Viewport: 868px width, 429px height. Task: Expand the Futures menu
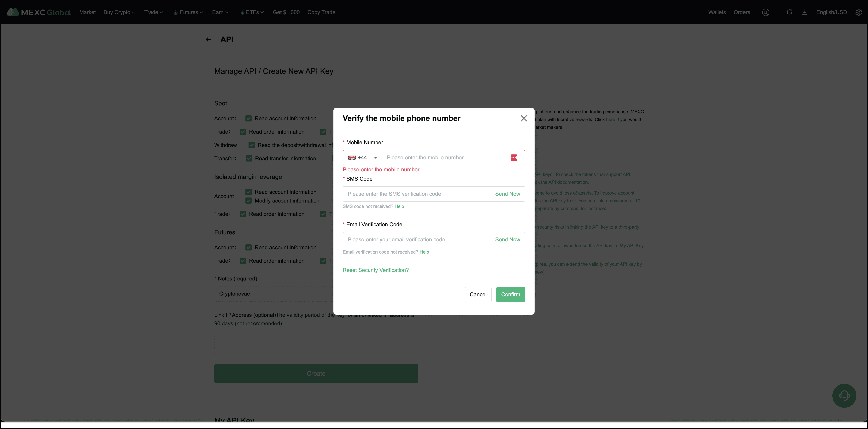pyautogui.click(x=188, y=12)
